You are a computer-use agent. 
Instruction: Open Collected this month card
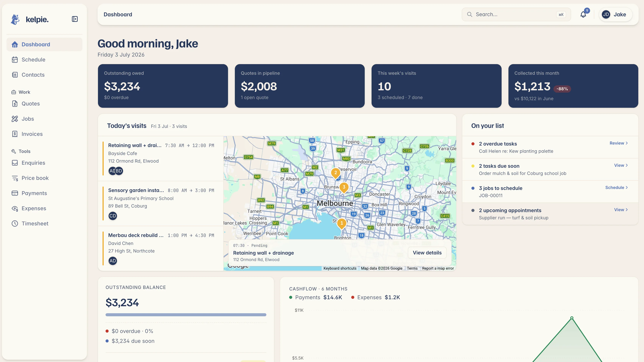click(573, 86)
